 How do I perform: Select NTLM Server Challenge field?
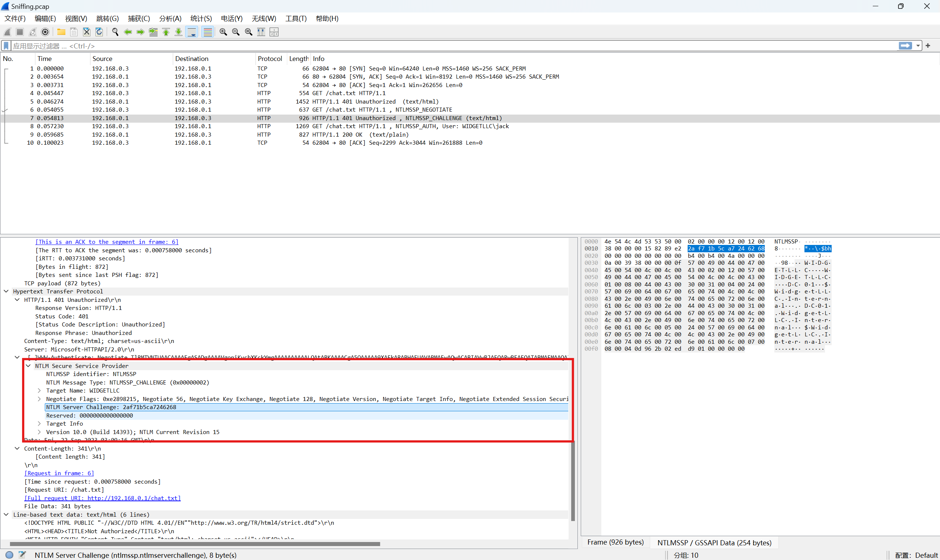coord(306,407)
